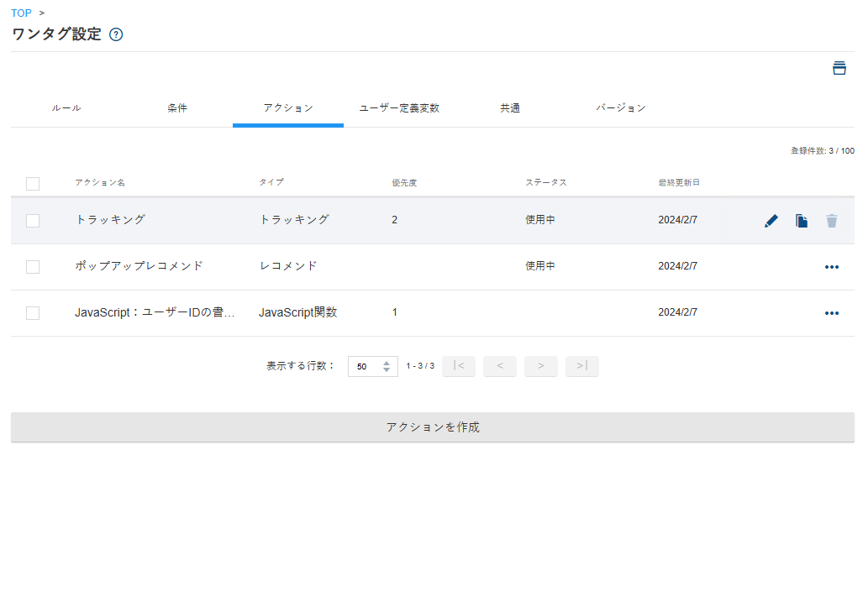Click the 1 - 3 / 3 pagination range text
Viewport: 868px width, 602px height.
click(420, 366)
